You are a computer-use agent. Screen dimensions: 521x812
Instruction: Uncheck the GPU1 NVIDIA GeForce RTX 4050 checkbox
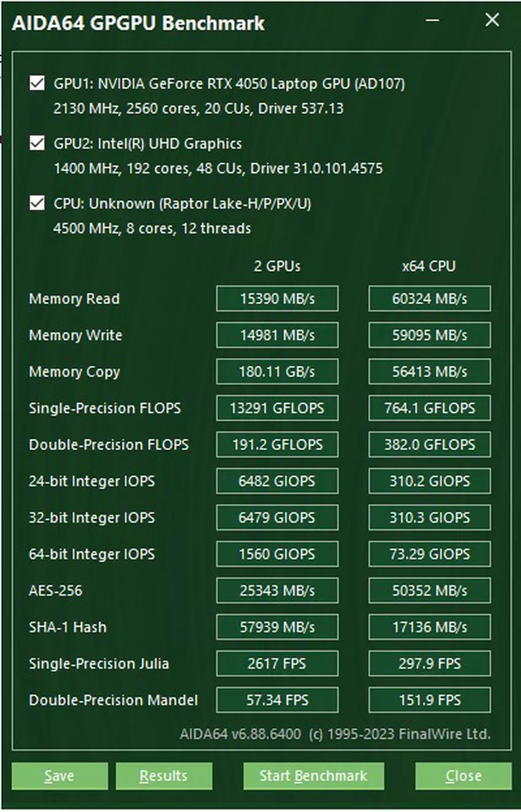click(37, 83)
